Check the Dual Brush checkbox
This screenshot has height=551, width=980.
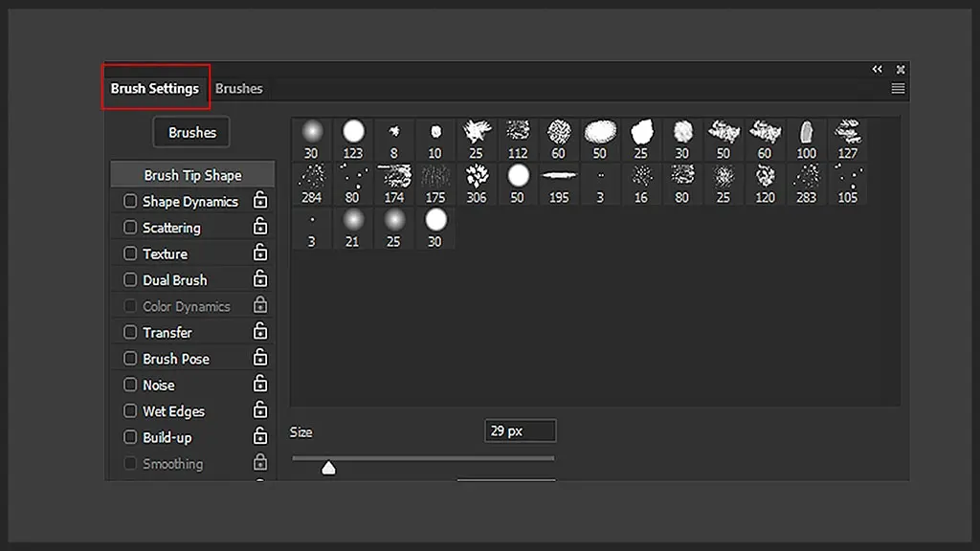tap(130, 280)
